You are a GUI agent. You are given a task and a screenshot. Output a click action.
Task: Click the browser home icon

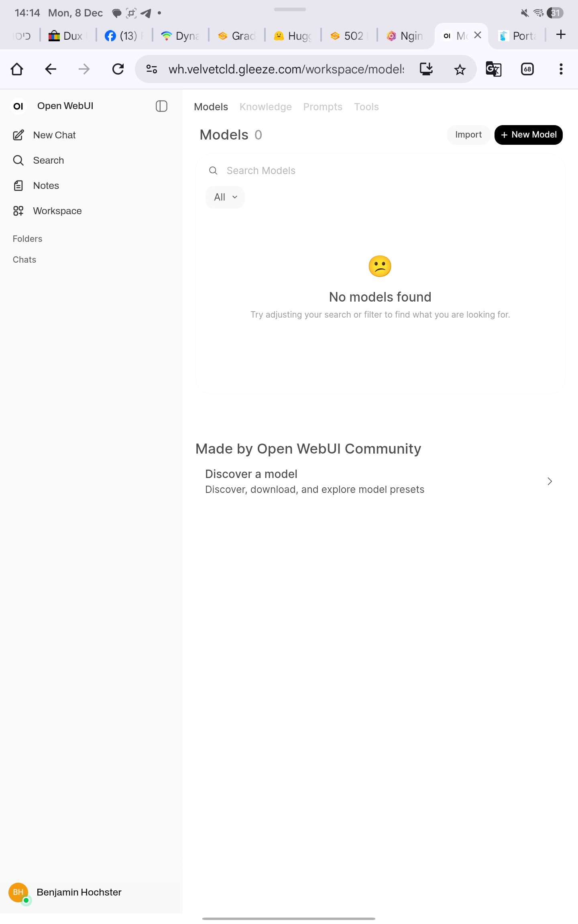point(17,69)
